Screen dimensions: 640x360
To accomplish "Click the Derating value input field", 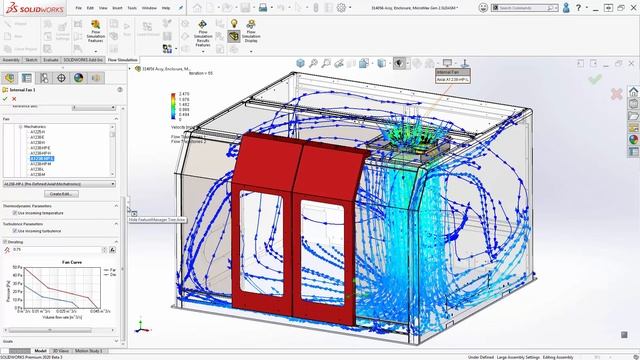I will 56,250.
